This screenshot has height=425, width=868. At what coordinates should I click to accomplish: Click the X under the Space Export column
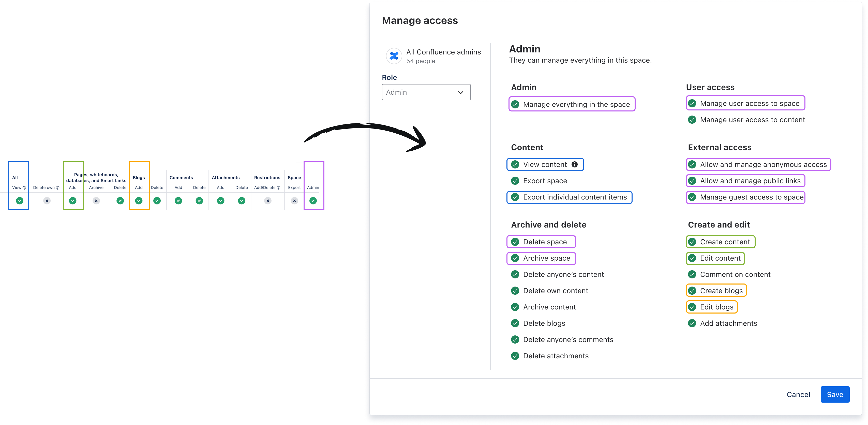click(x=294, y=201)
